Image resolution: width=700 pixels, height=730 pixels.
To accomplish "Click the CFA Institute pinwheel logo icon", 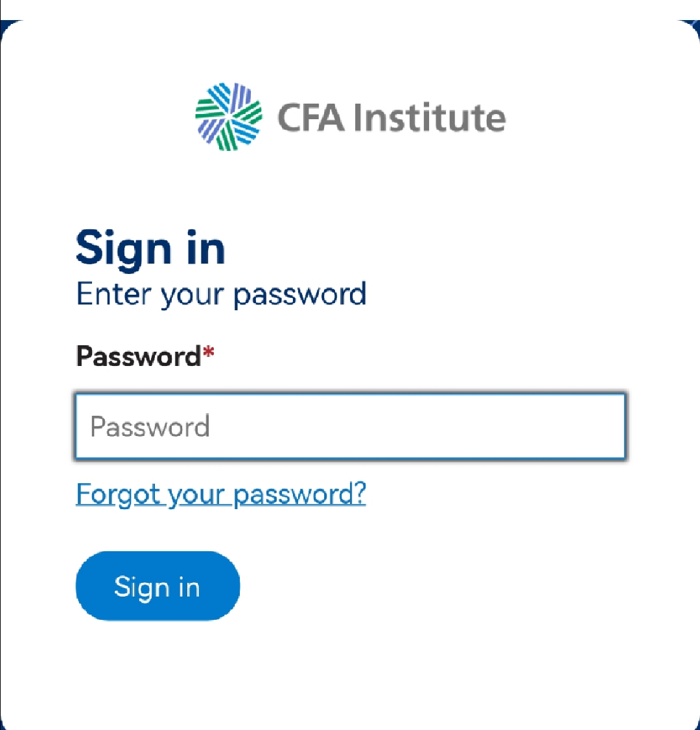I will [x=229, y=117].
